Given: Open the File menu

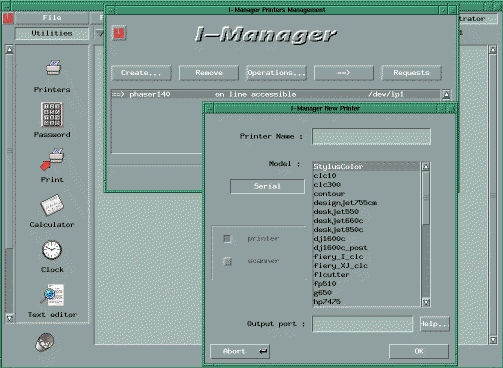Looking at the screenshot, I should (x=52, y=18).
